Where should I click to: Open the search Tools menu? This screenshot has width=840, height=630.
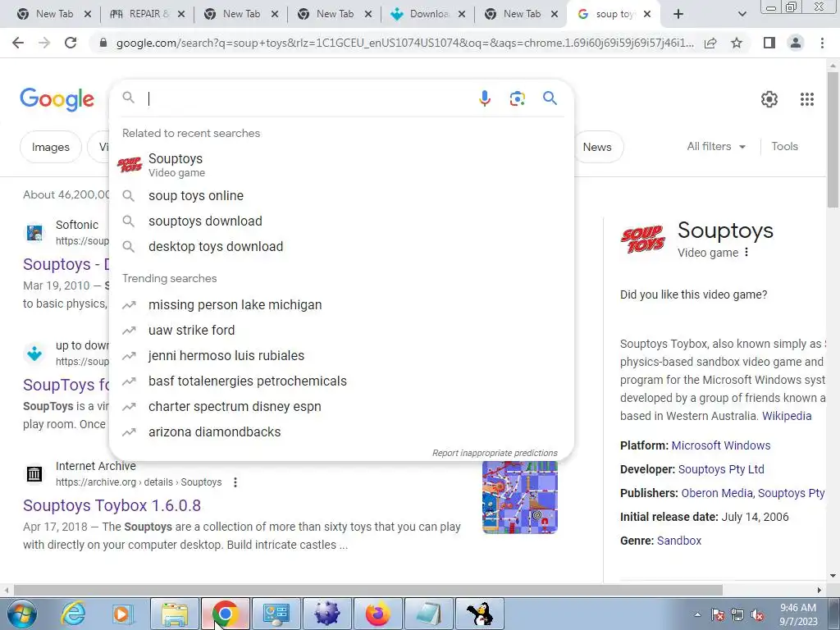[784, 146]
